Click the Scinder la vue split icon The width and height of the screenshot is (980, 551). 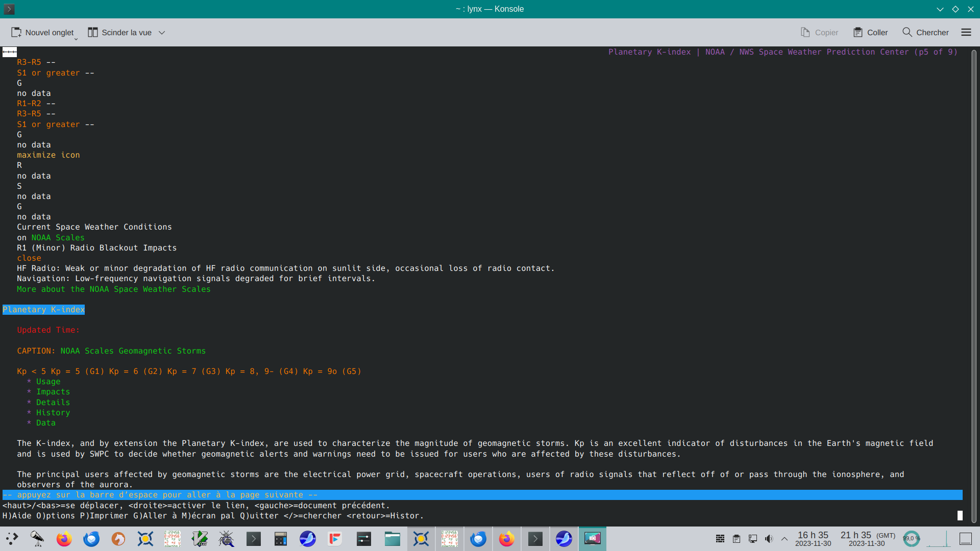coord(92,32)
